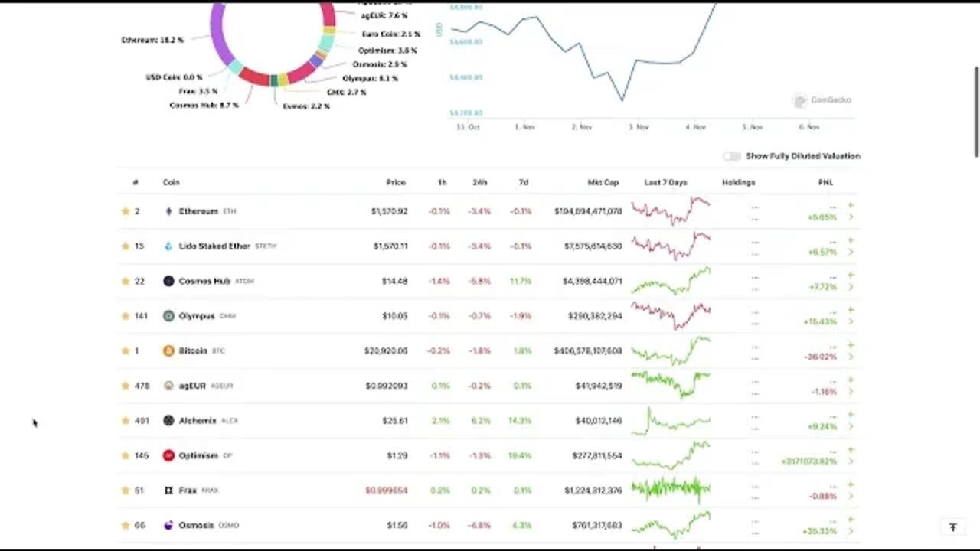Image resolution: width=980 pixels, height=551 pixels.
Task: Click the plus icon in the Olympus row
Action: (851, 310)
